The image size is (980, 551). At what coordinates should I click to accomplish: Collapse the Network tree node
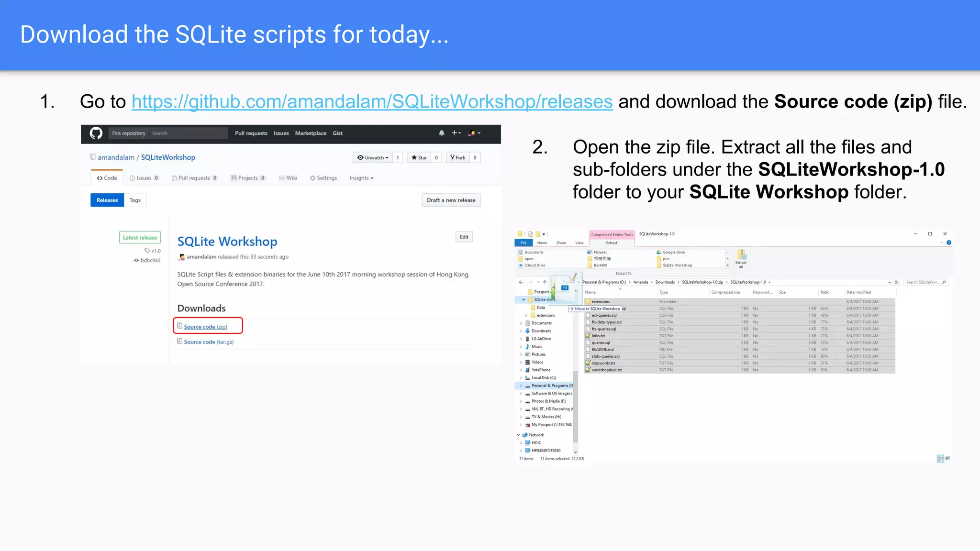point(518,435)
